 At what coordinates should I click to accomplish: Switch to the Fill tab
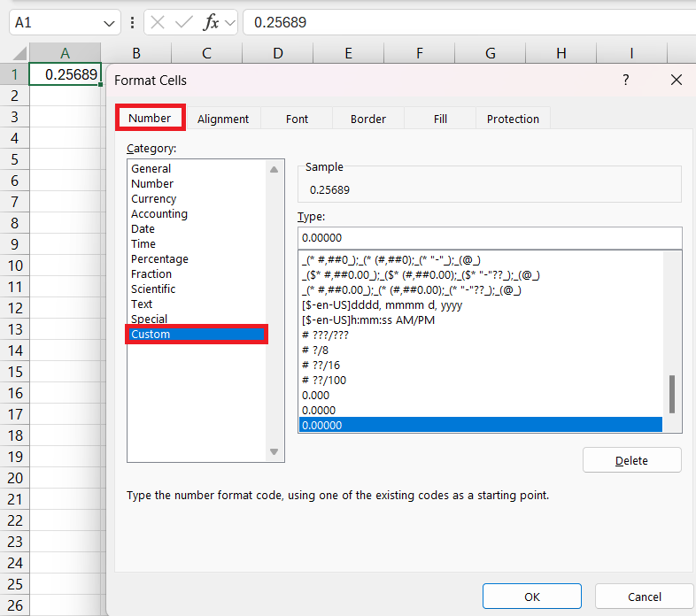(440, 119)
